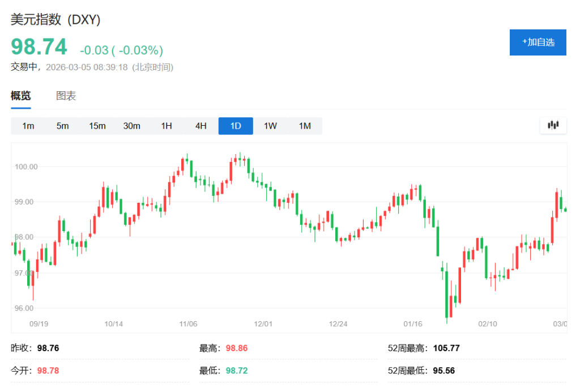580x392 pixels.
Task: Select the 1m timeframe
Action: point(28,126)
